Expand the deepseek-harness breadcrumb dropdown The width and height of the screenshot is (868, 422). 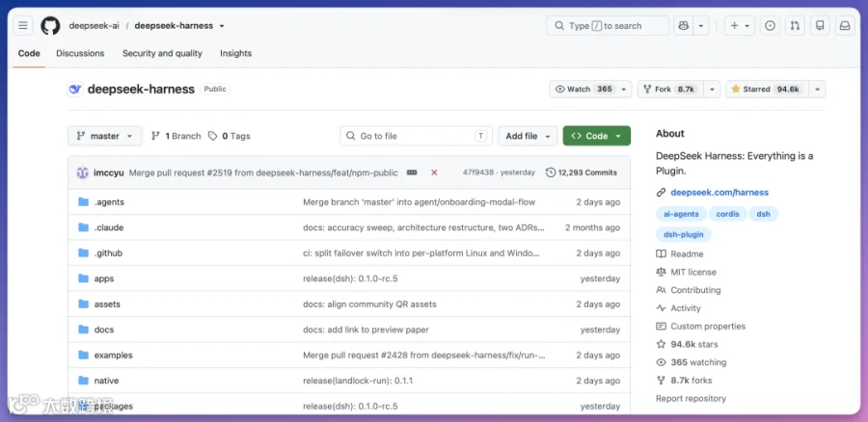[222, 26]
